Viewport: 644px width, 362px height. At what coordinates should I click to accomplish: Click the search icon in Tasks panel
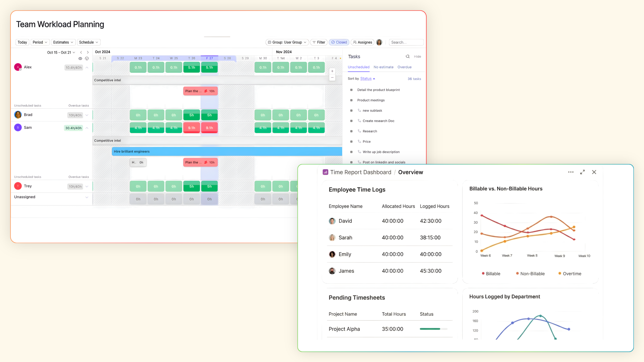click(408, 57)
